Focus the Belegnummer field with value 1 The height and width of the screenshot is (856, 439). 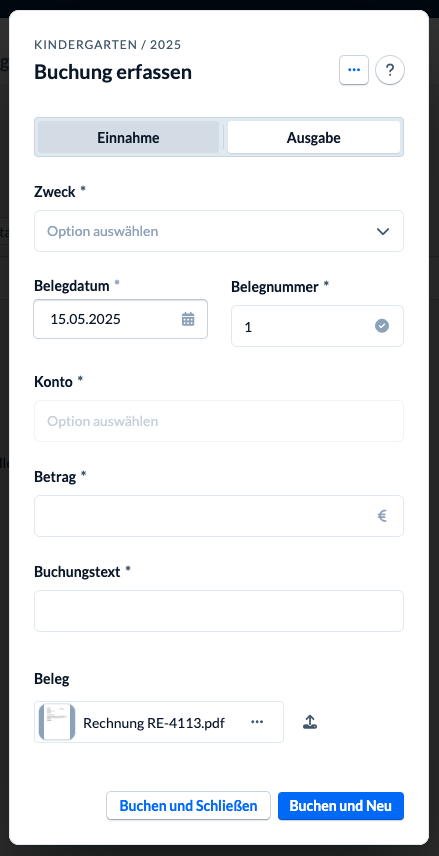317,326
